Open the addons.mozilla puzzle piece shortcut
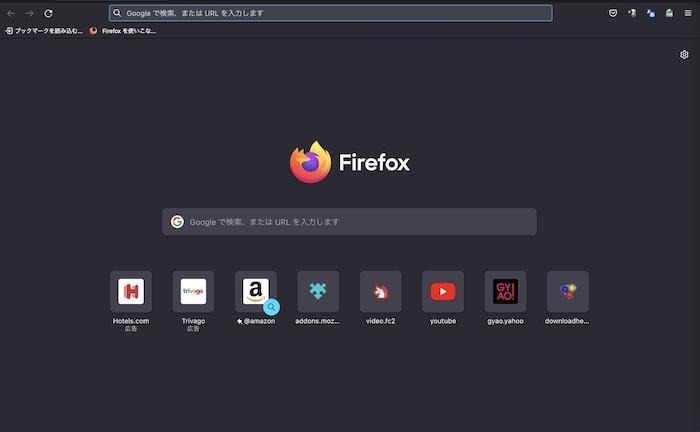Image resolution: width=700 pixels, height=432 pixels. [318, 291]
